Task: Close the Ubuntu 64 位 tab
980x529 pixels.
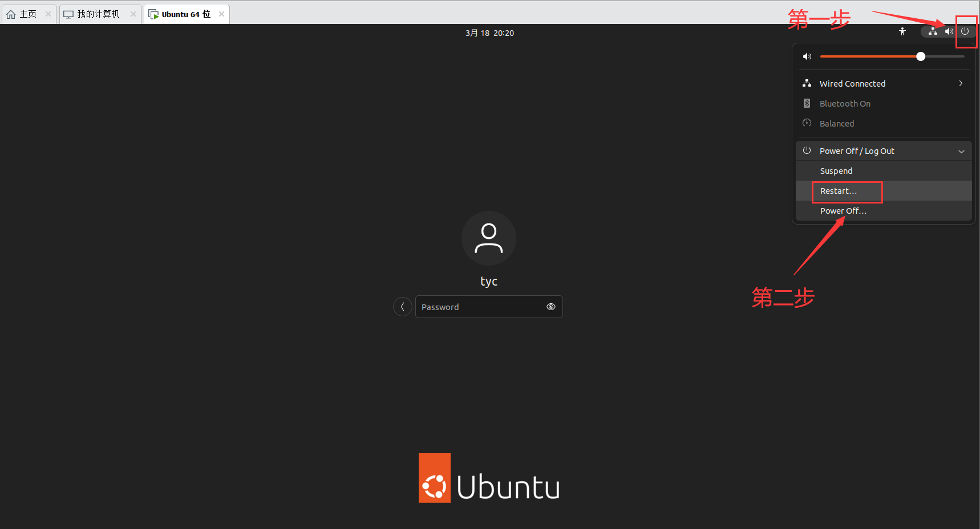Action: pos(221,14)
